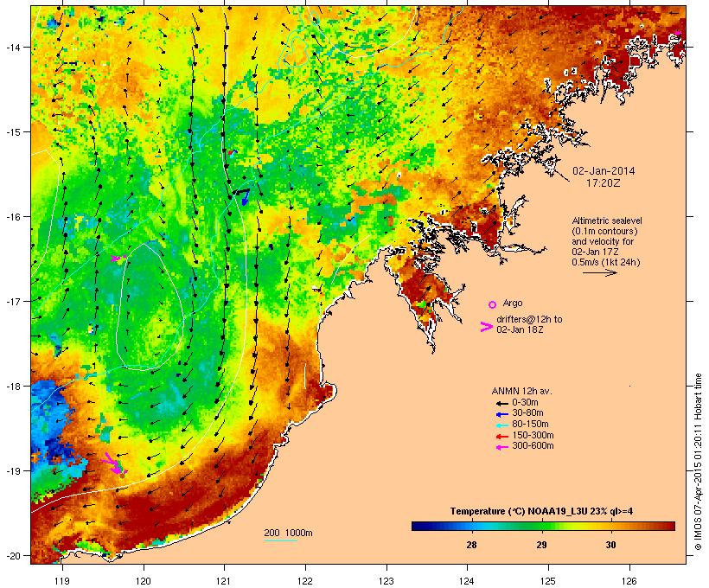Click the '0.5m/s (1kt 24h)' scale label
This screenshot has height=588, width=709.
[x=606, y=262]
